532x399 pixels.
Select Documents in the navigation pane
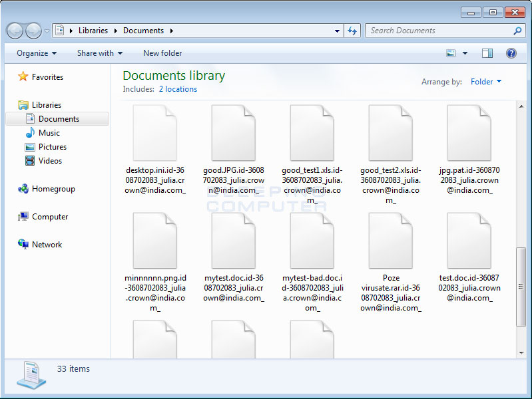[57, 119]
